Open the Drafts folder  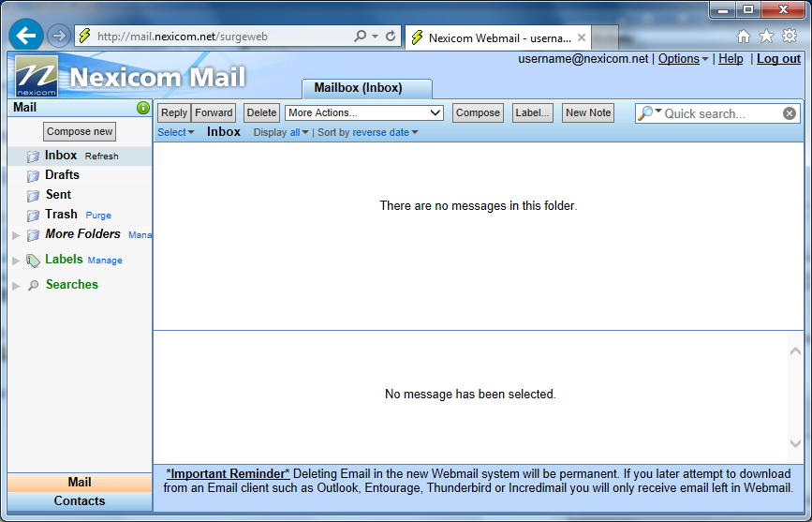click(x=62, y=174)
